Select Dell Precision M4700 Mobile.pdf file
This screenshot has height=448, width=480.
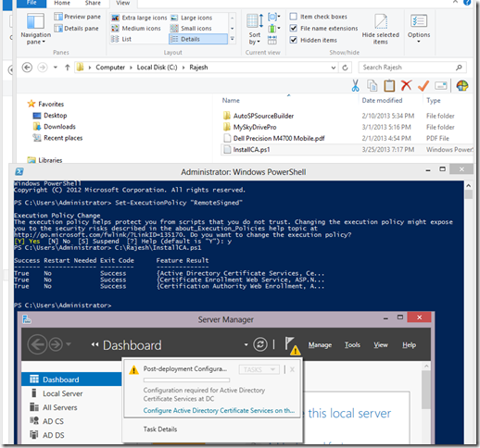tap(279, 138)
